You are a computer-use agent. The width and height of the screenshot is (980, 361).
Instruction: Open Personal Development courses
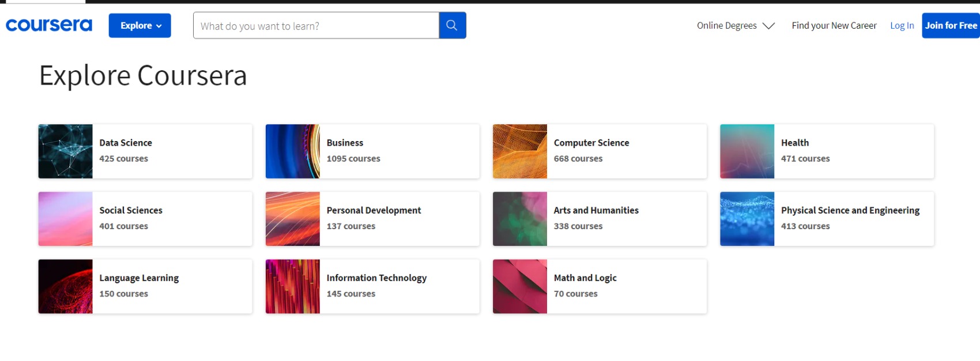pos(374,211)
